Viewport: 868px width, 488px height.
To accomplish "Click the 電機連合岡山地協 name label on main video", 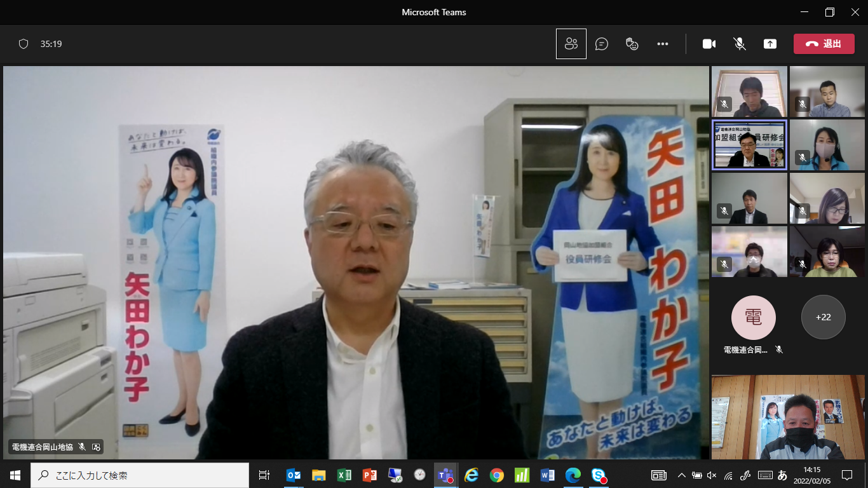I will tap(43, 447).
